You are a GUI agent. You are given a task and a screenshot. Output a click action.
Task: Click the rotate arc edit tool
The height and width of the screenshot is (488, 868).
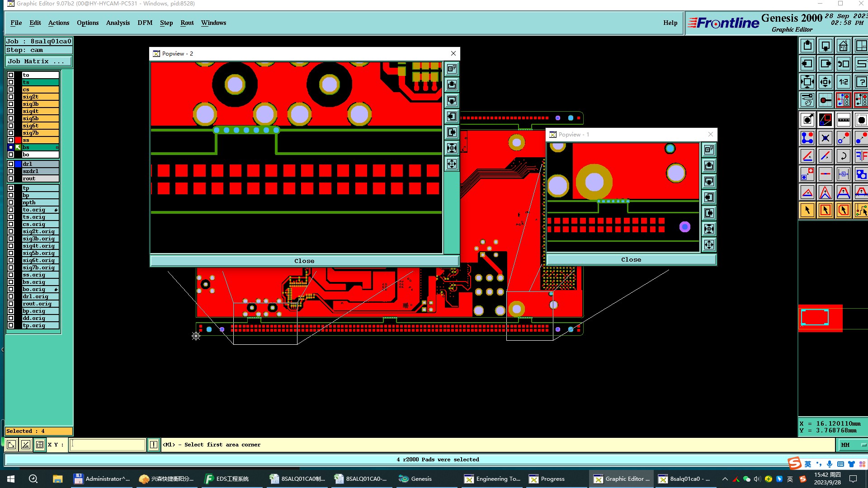click(843, 156)
